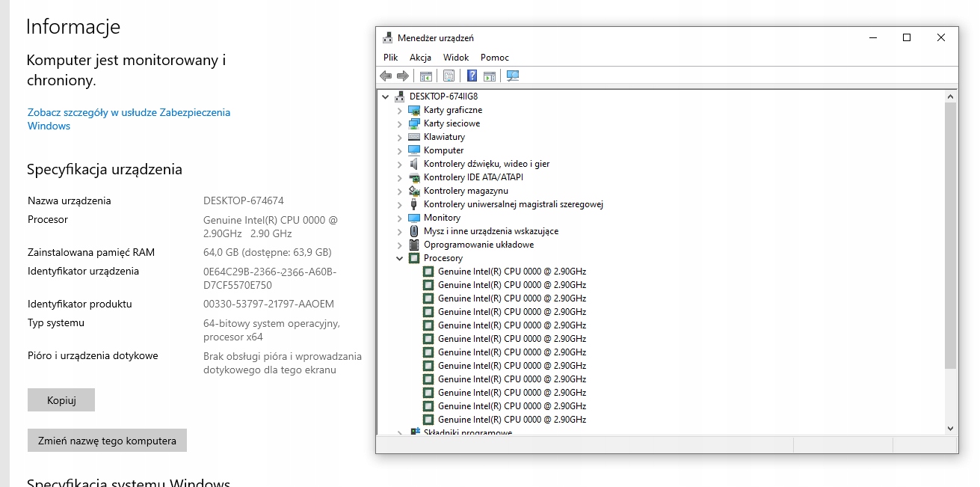Click the Back arrow in Device Manager toolbar
This screenshot has height=487, width=980.
click(386, 76)
